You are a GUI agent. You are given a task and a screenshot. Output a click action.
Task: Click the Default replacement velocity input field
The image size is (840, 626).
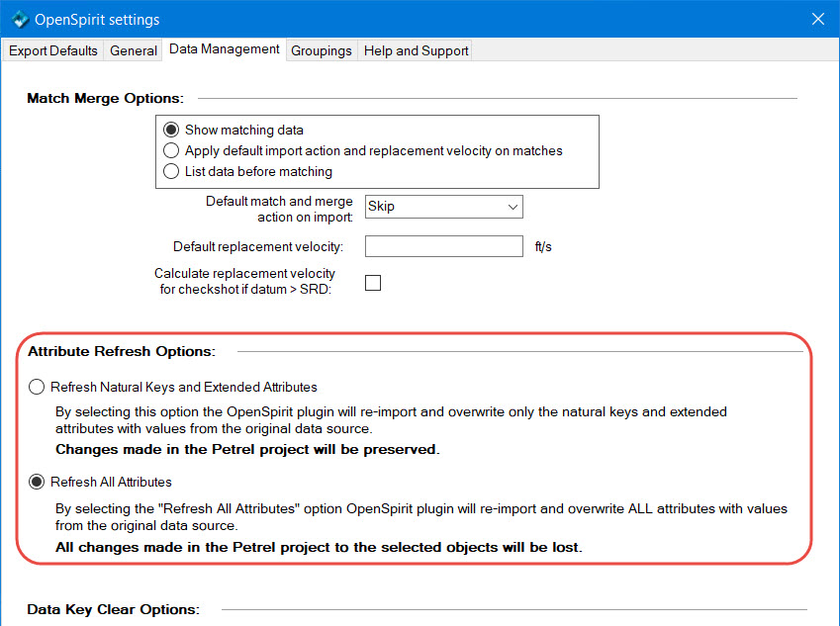click(443, 246)
